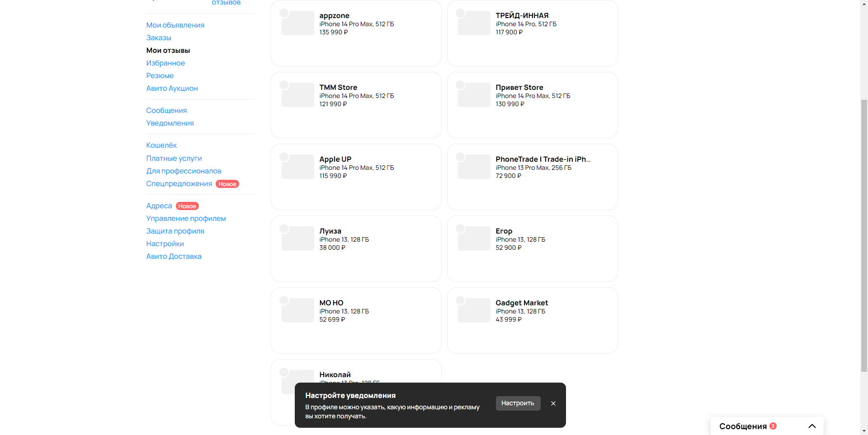Click the Привет Store listing thumbnail
This screenshot has height=435, width=868.
474,95
